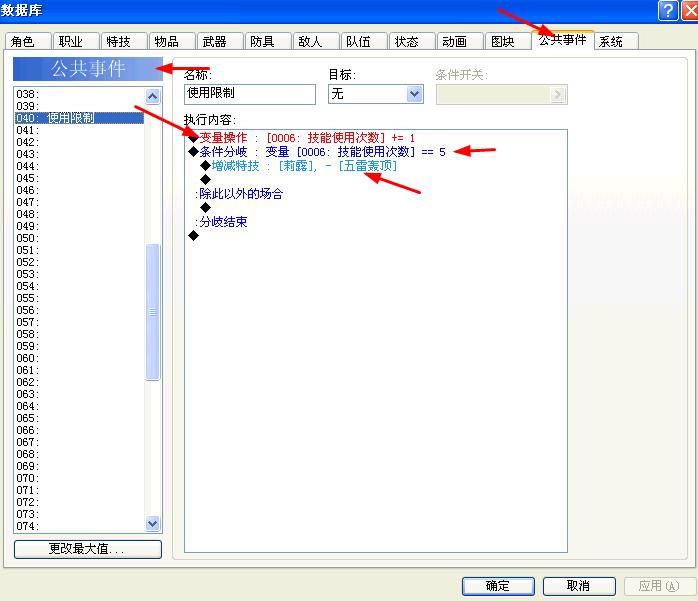Click empty diamond line below 分歧结束
Viewport: 698px width, 601px height.
[x=193, y=236]
